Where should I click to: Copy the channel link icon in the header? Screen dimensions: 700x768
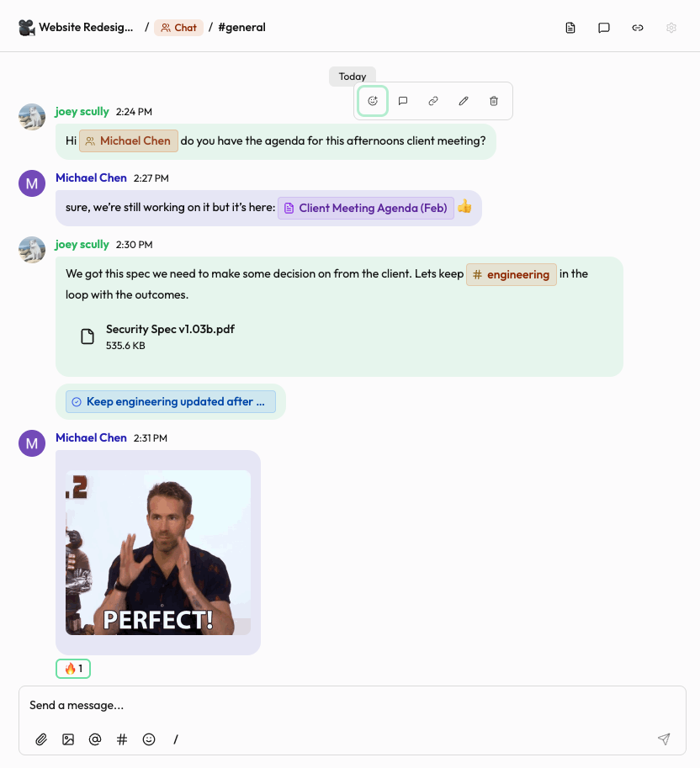pos(638,28)
